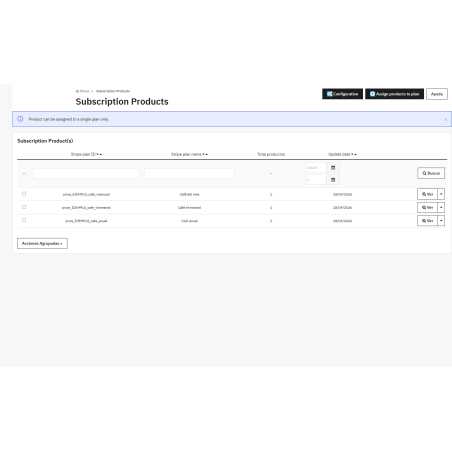Open the Configuration button

342,94
